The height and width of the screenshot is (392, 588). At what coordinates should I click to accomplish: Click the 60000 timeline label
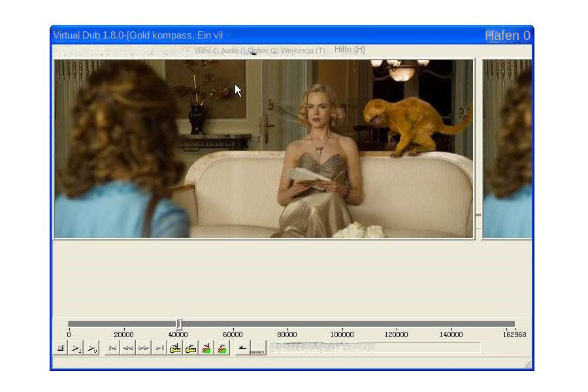pyautogui.click(x=233, y=335)
